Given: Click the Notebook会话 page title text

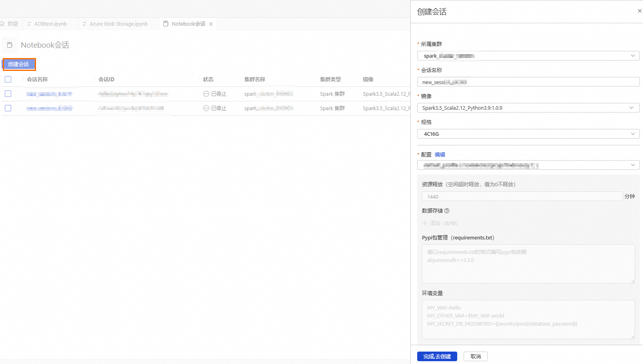Looking at the screenshot, I should [x=45, y=45].
